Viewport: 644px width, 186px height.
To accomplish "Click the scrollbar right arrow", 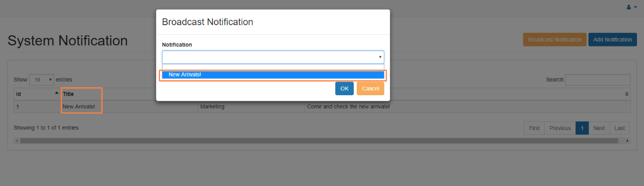I will (627, 141).
